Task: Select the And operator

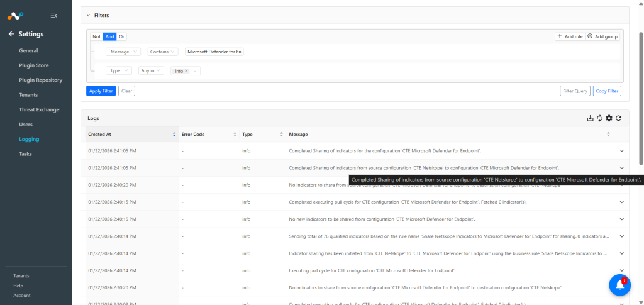Action: 109,36
